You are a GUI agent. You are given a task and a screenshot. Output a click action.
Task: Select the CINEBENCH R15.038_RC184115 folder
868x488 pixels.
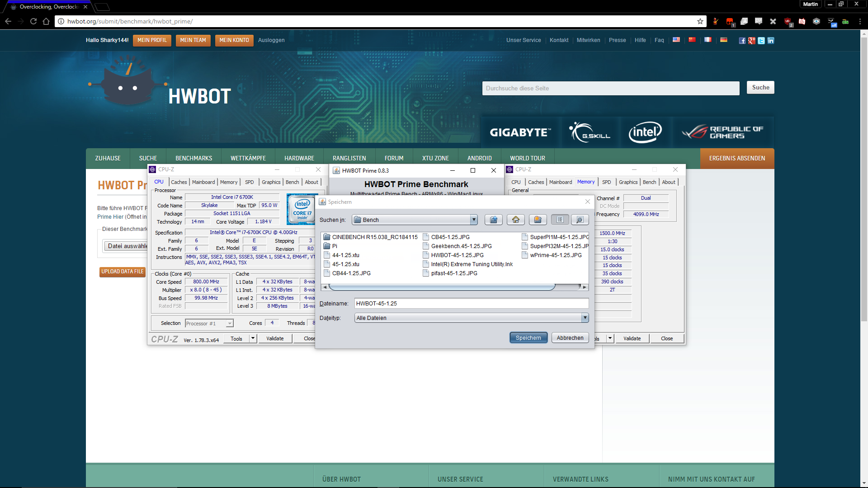tap(371, 237)
